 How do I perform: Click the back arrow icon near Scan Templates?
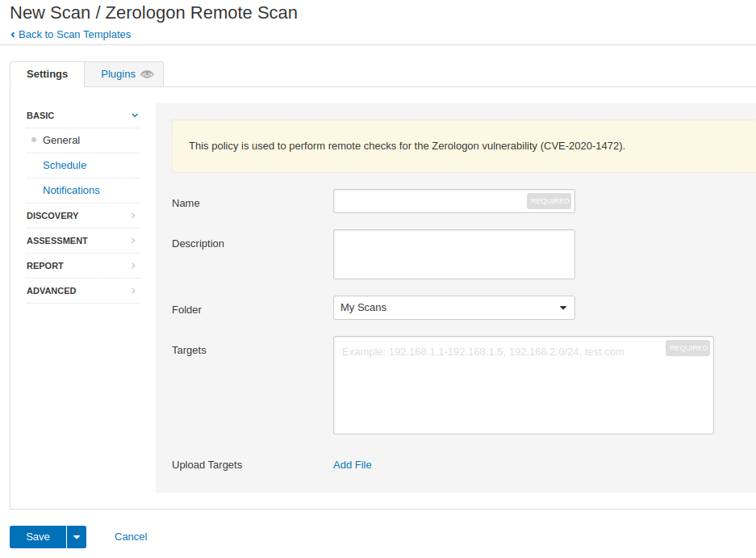pyautogui.click(x=13, y=35)
